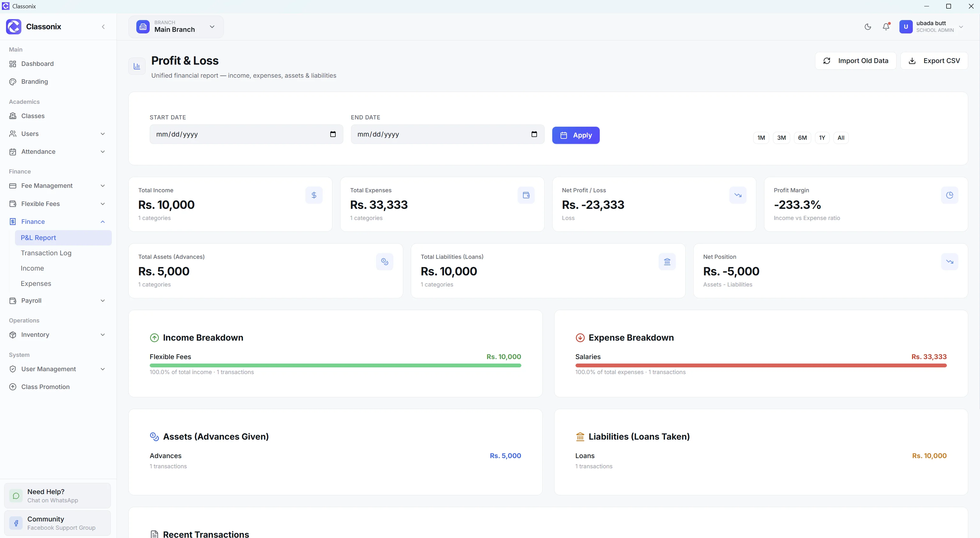Open notifications bell icon
Screen dimensions: 980x538
click(886, 27)
